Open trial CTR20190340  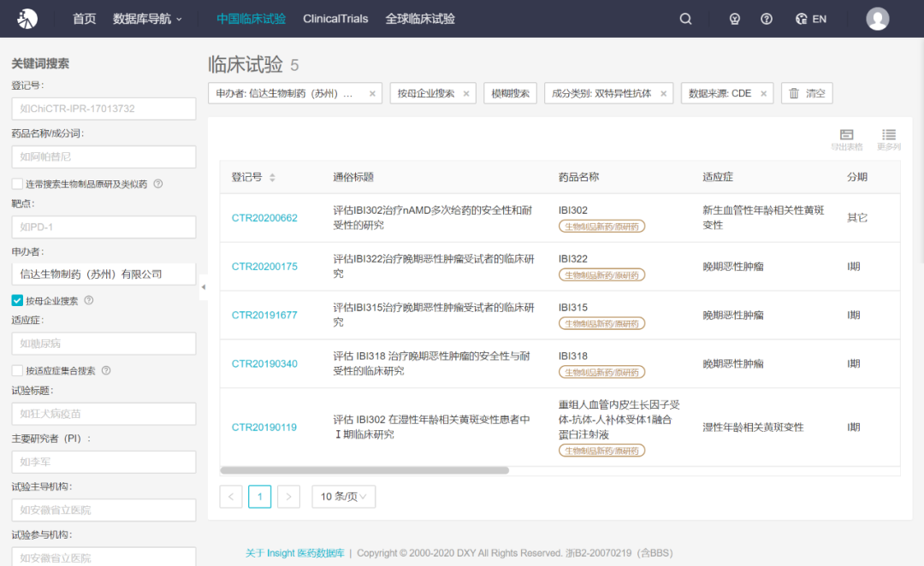tap(264, 363)
